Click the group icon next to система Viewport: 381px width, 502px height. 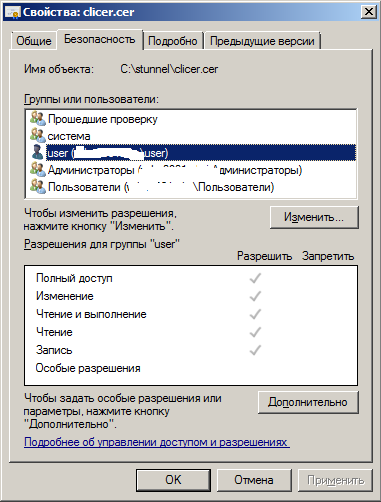[x=38, y=136]
